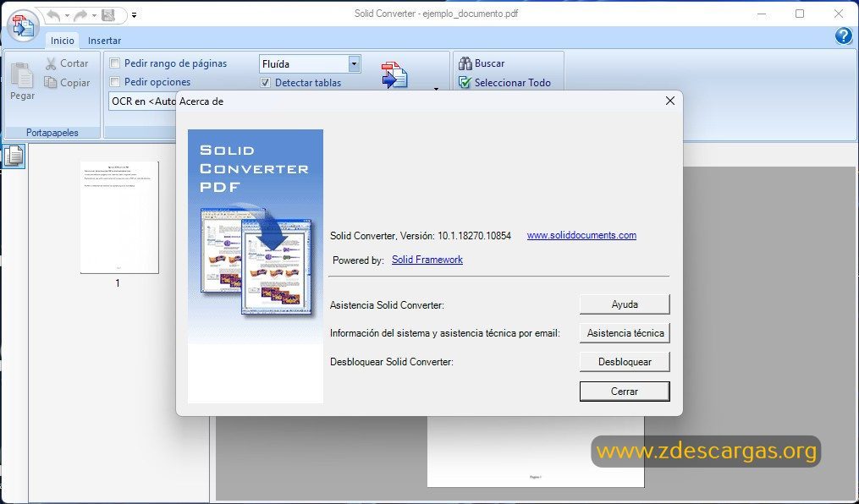
Task: Expand the Undo history dropdown arrow
Action: click(67, 16)
